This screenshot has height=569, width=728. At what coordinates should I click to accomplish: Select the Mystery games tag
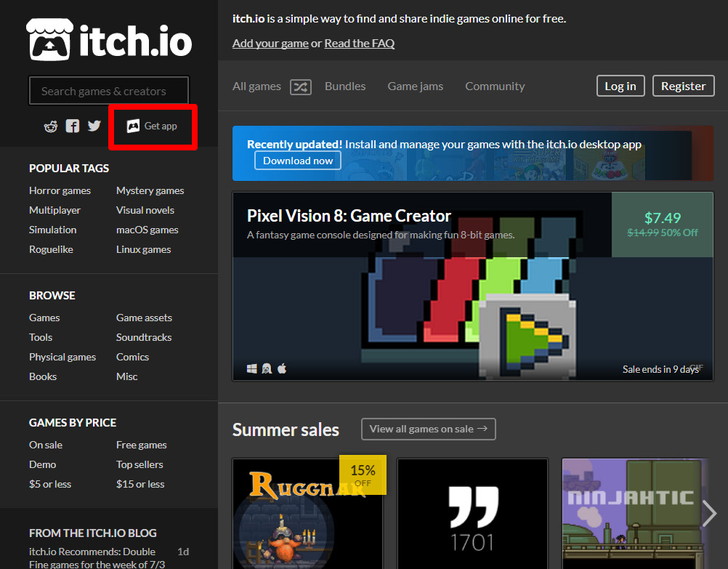point(150,191)
